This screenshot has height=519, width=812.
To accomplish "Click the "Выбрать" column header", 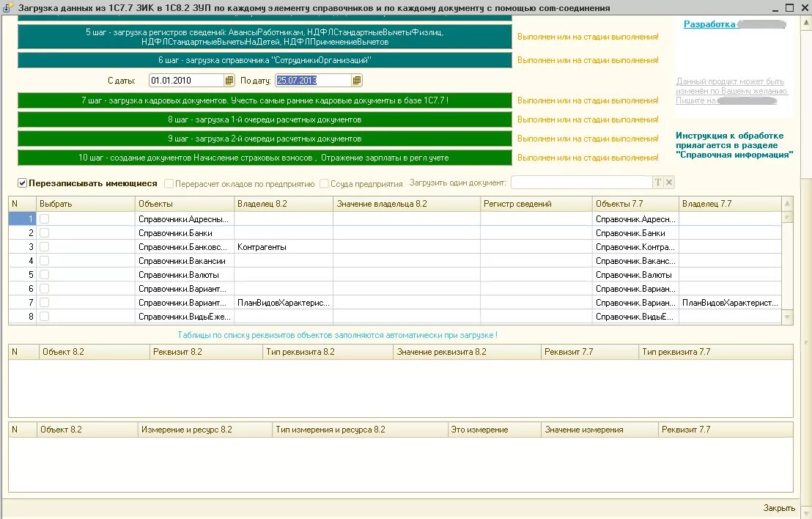I will click(x=86, y=204).
